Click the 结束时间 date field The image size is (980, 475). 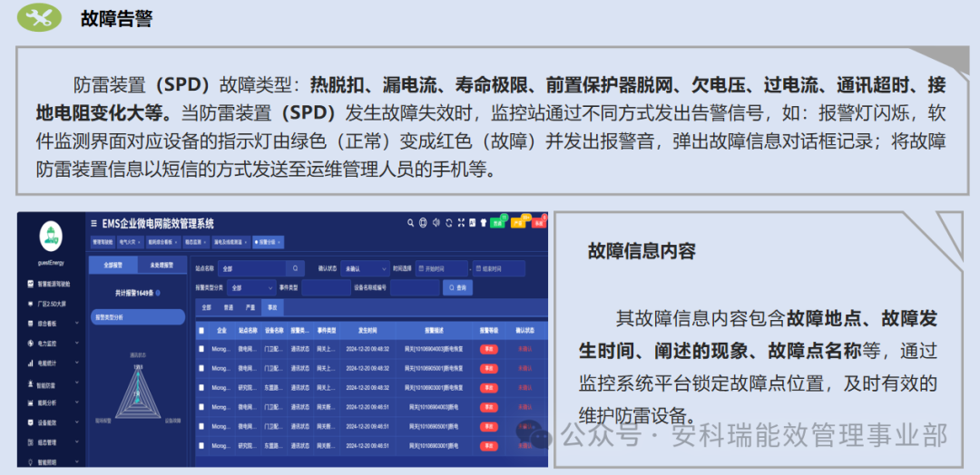[x=499, y=268]
